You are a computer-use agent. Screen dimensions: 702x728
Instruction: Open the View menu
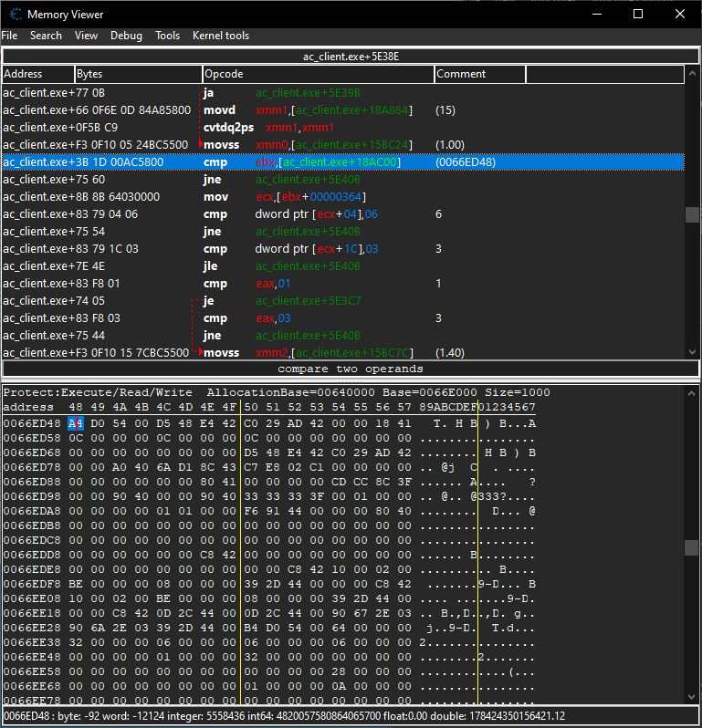click(86, 36)
